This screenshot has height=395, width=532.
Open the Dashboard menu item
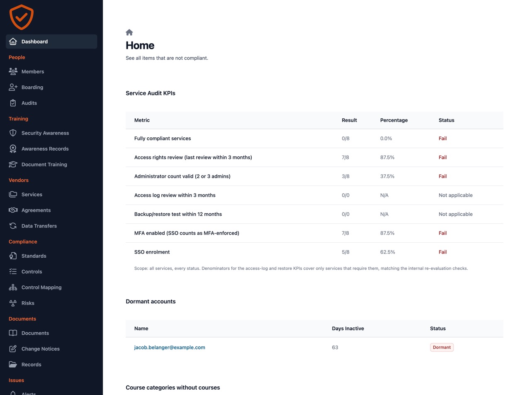51,41
